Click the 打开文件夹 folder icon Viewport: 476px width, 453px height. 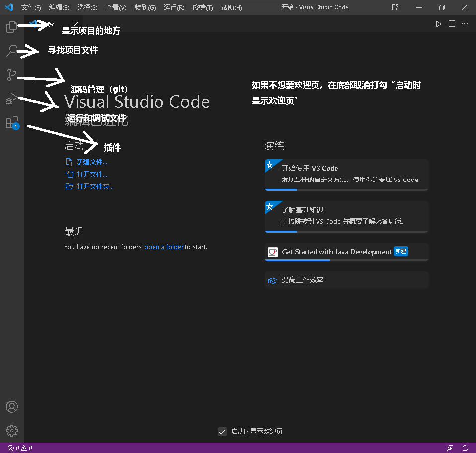(x=69, y=186)
